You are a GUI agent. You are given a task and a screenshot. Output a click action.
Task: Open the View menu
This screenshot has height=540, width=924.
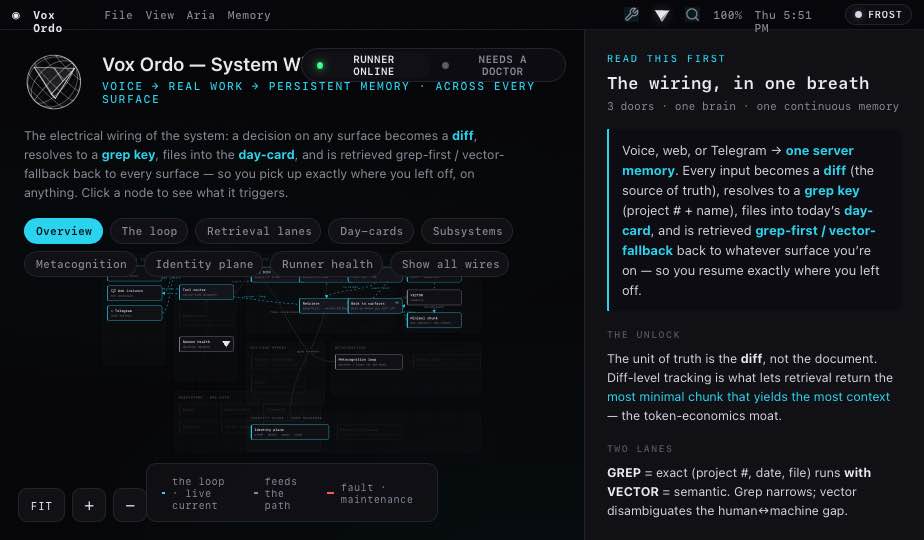[x=160, y=15]
